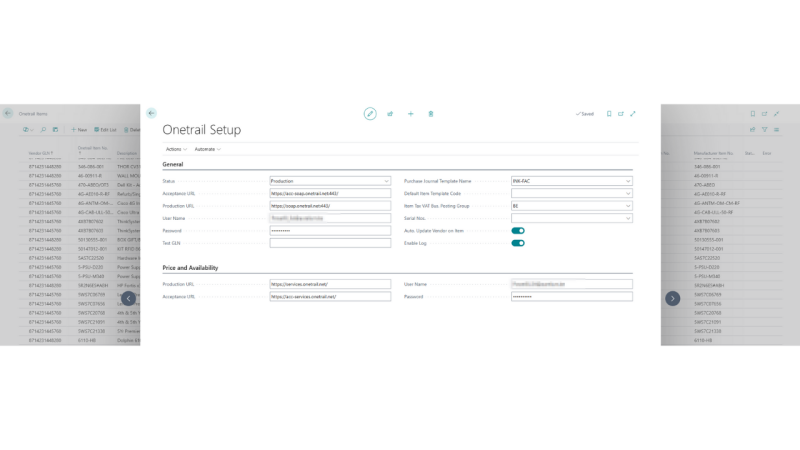Click Price and Availability Acceptance URL field
Viewport: 800px width, 450px height.
[x=330, y=296]
